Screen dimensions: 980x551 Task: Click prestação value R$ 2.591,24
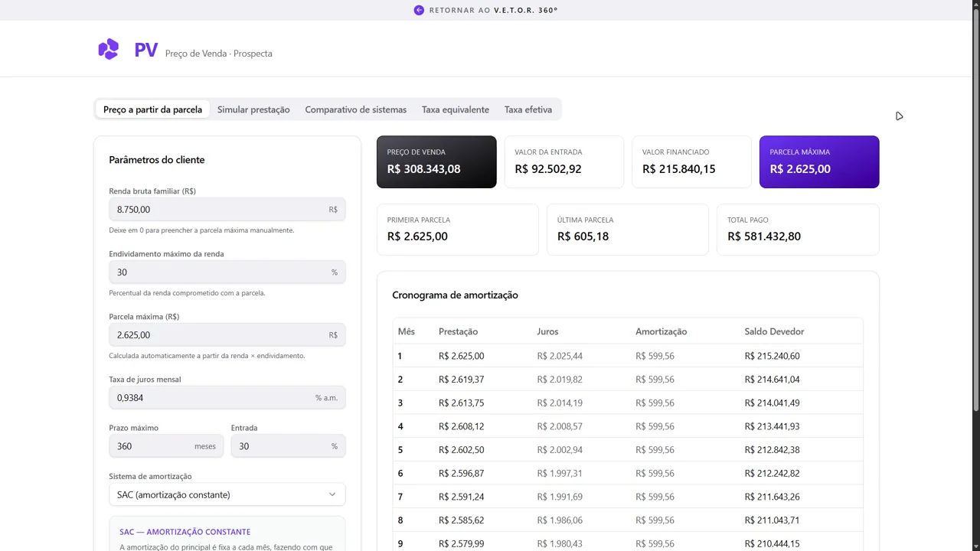tap(461, 497)
